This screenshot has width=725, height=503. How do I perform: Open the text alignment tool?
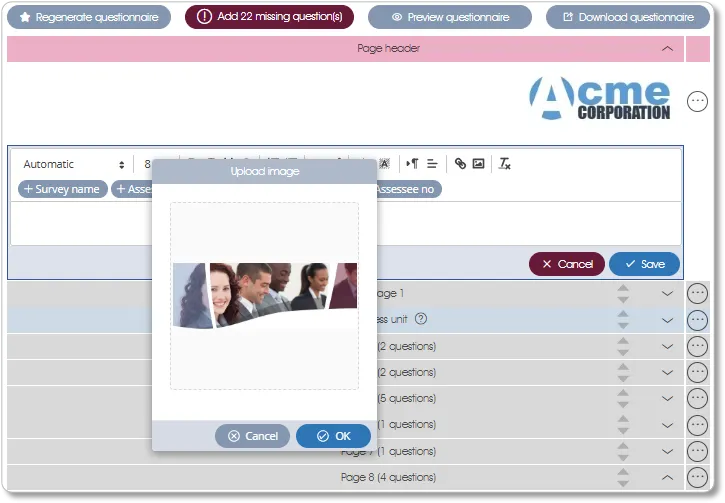432,163
